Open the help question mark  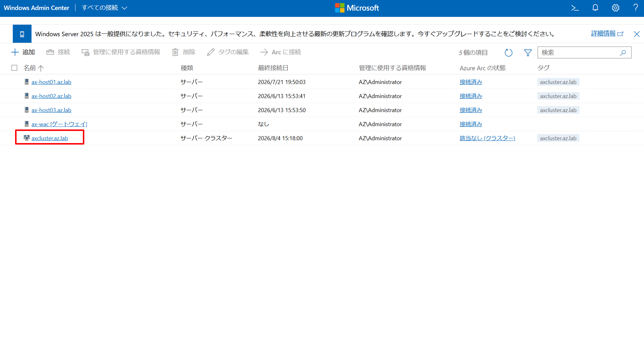coord(636,8)
